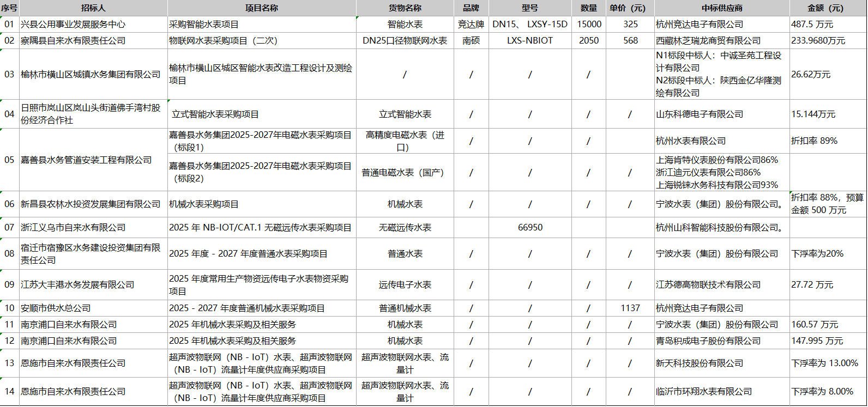The height and width of the screenshot is (407, 868).
Task: Select the amount cell 160.57 万元
Action: tap(828, 325)
